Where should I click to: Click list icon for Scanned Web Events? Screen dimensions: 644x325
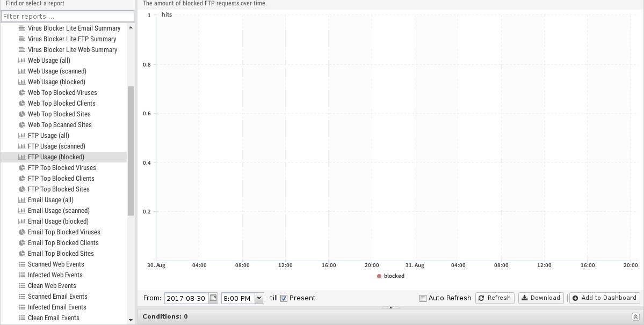[22, 264]
